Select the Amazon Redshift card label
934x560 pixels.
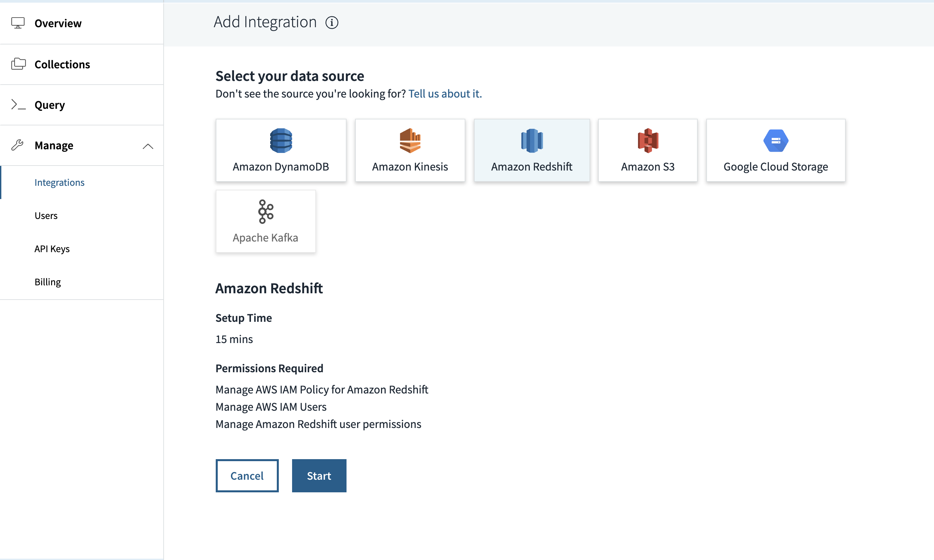532,167
